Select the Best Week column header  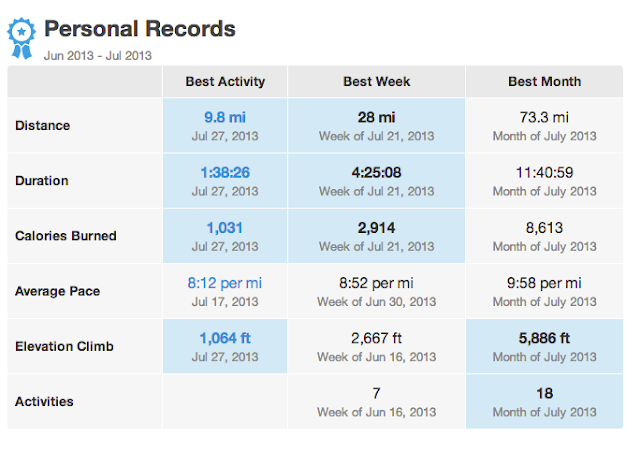pos(377,81)
